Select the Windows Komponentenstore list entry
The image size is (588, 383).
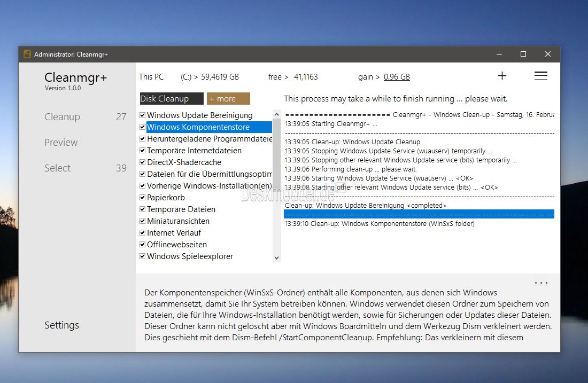(198, 127)
